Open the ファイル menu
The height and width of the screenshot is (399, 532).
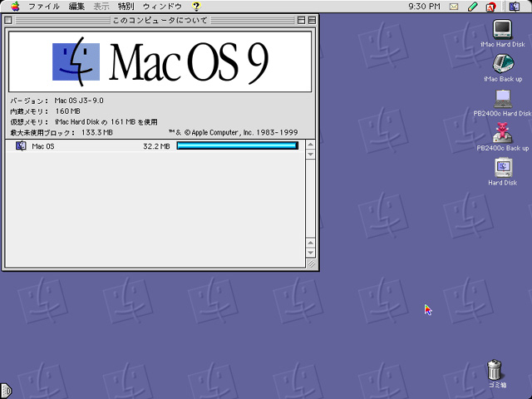(x=44, y=6)
